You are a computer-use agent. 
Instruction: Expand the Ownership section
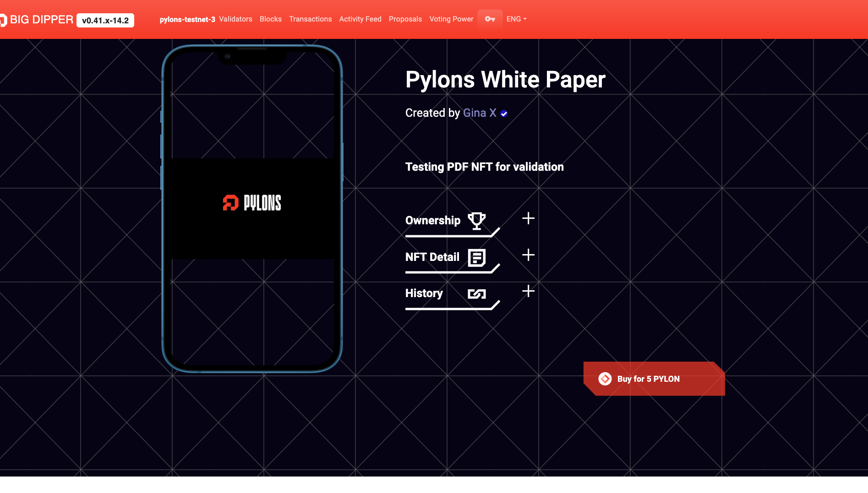click(x=528, y=218)
